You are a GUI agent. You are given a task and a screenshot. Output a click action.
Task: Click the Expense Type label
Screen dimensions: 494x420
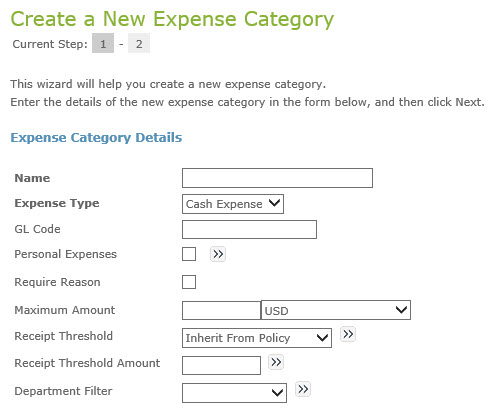coord(57,203)
